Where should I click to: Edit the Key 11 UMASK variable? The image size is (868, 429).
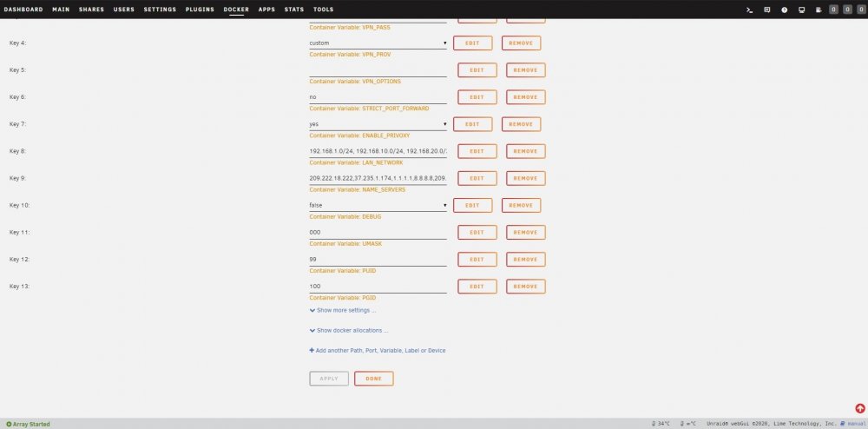[477, 233]
